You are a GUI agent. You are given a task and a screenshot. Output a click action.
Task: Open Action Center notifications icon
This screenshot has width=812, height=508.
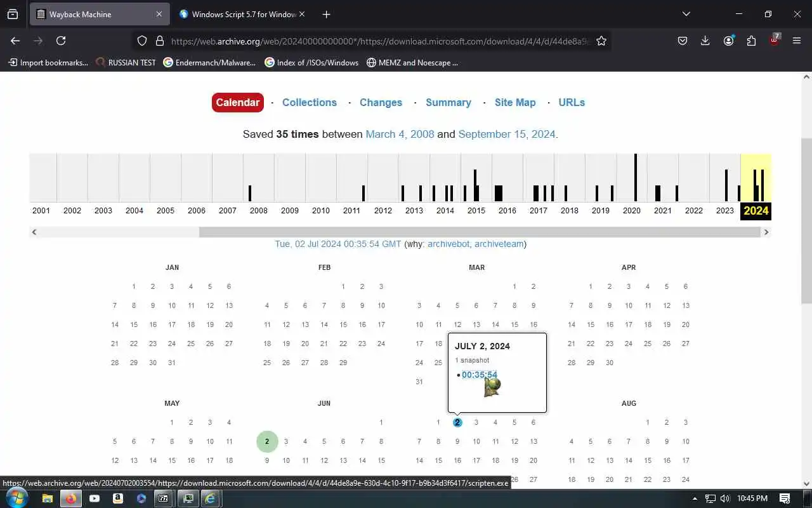(x=785, y=498)
